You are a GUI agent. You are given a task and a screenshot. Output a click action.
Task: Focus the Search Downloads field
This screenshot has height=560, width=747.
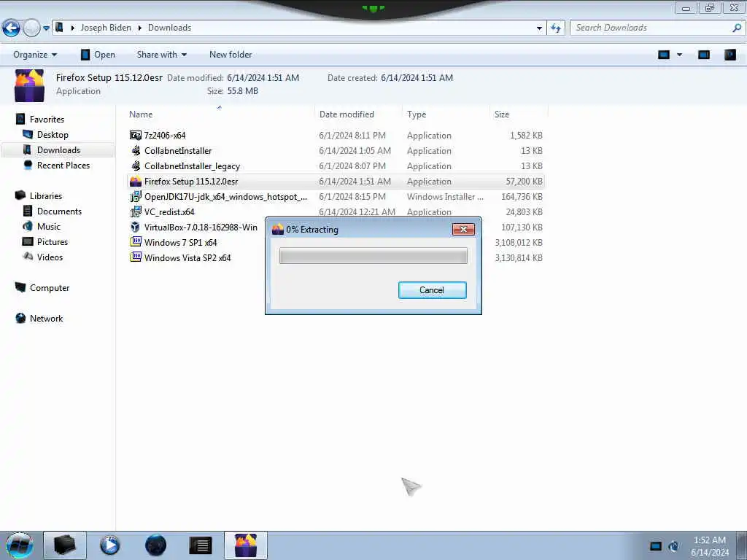point(650,28)
